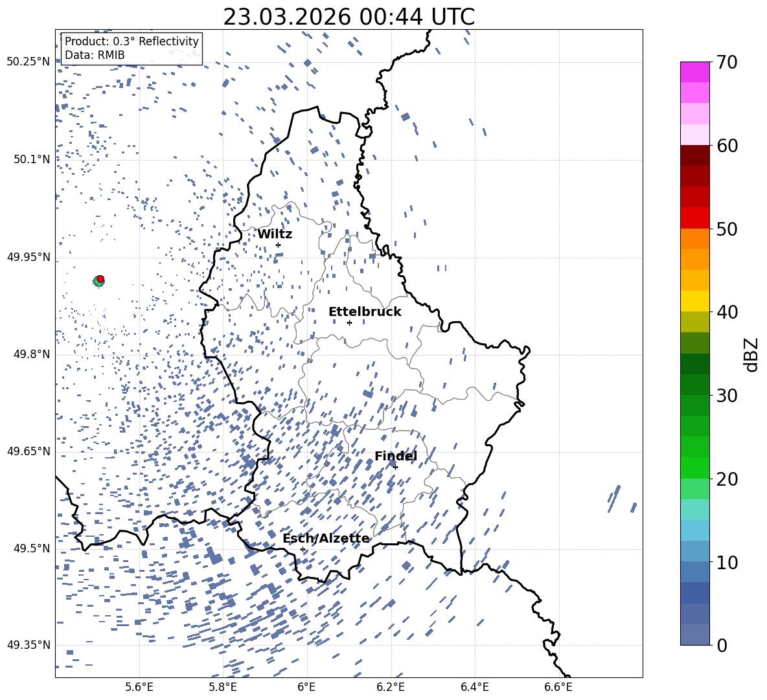Click the 50 value on the colorbar

pos(727,229)
